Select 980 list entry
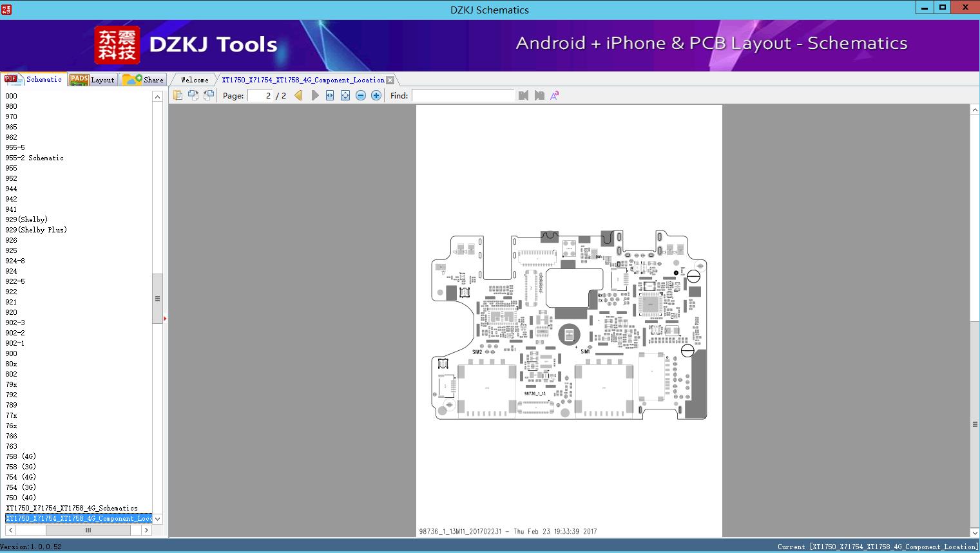980x553 pixels. tap(11, 106)
